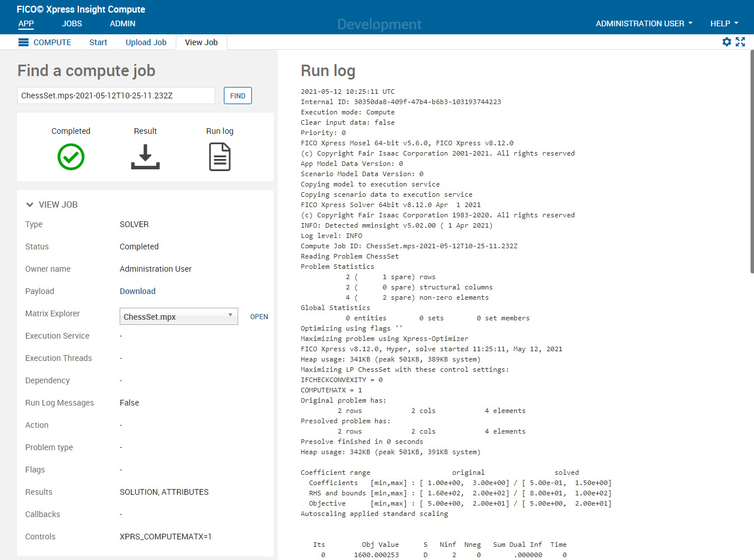Download the job result via Result icon
Screen dimensions: 754x560
145,157
